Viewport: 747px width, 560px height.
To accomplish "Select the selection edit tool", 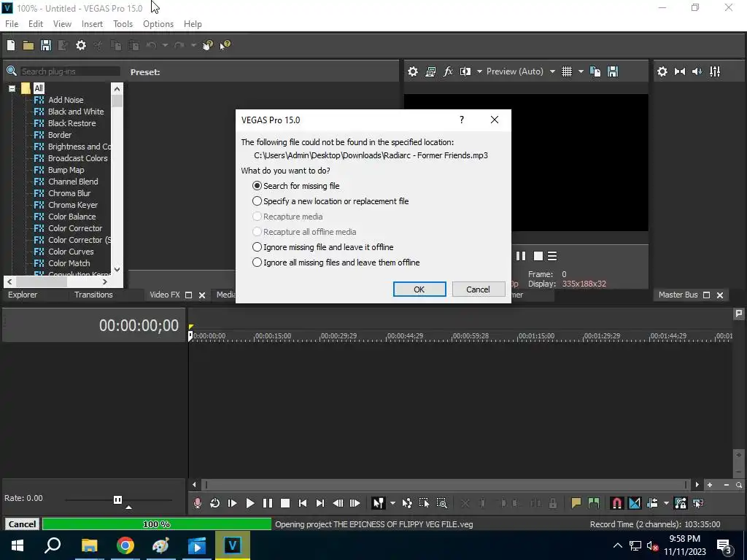I will pyautogui.click(x=424, y=503).
